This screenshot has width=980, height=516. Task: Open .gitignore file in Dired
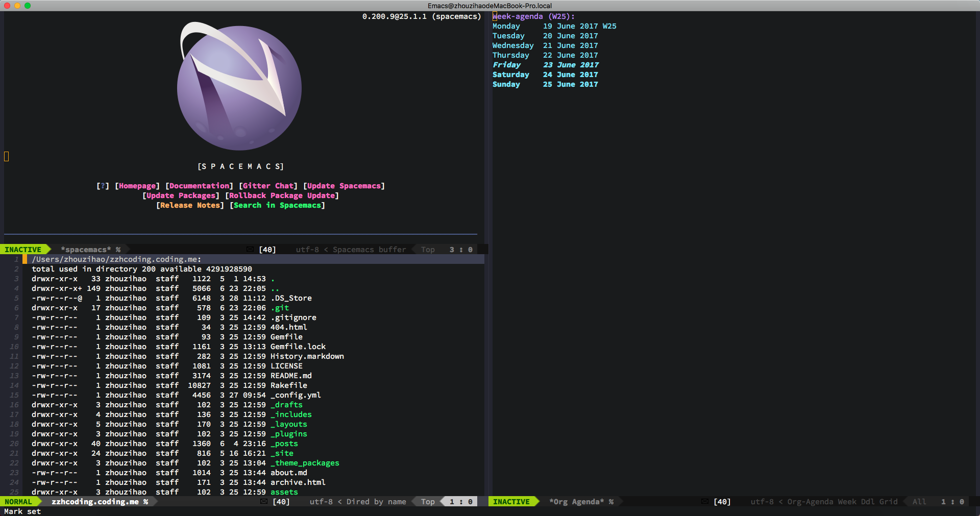click(x=293, y=317)
